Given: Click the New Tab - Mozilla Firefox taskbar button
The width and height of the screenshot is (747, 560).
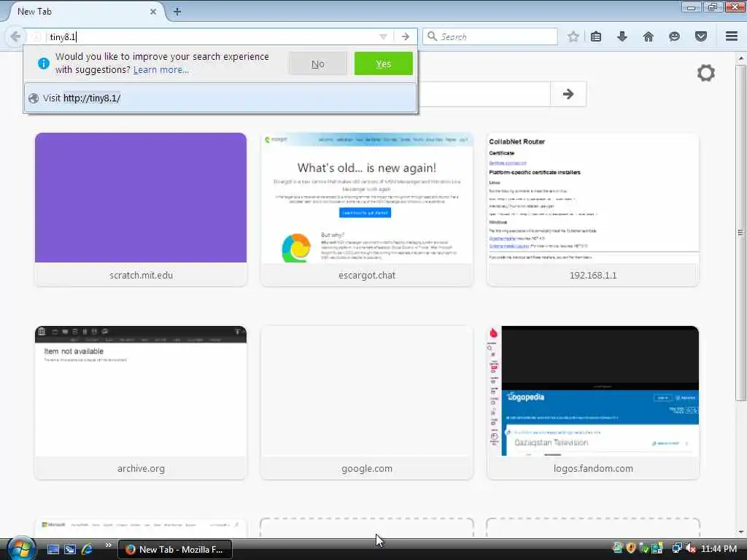Looking at the screenshot, I should [175, 549].
